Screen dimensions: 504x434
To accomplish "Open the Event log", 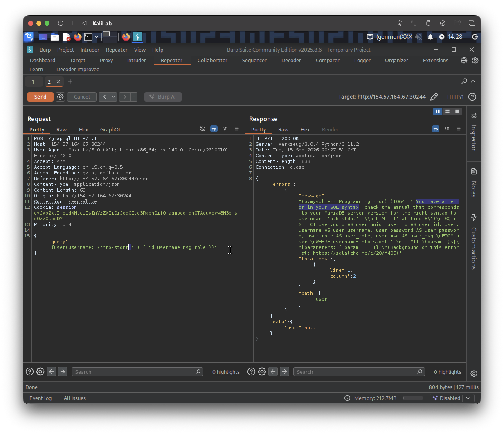I will pos(41,398).
